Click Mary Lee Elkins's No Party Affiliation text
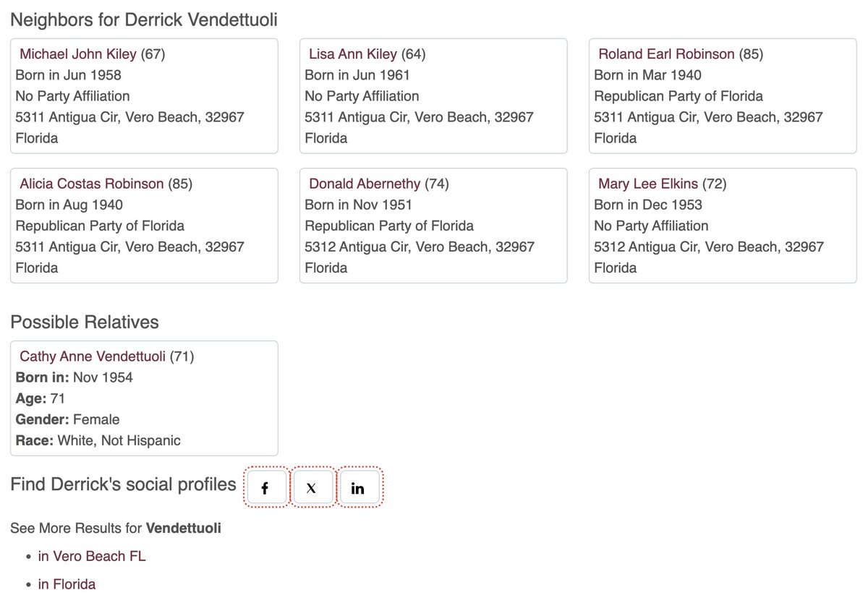The image size is (868, 603). point(651,226)
